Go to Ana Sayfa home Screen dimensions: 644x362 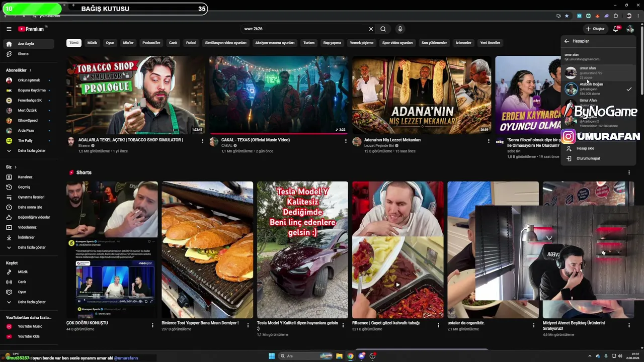click(x=28, y=44)
